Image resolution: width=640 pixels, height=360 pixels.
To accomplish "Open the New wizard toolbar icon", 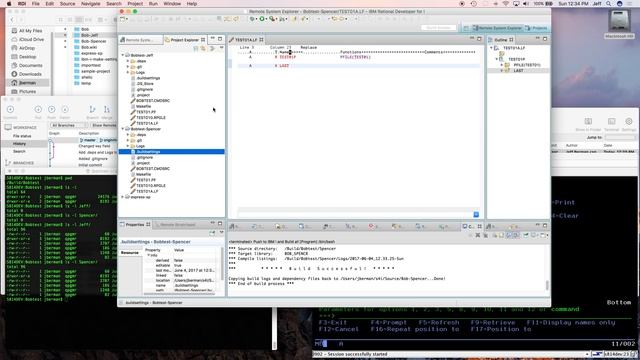I will tap(123, 19).
